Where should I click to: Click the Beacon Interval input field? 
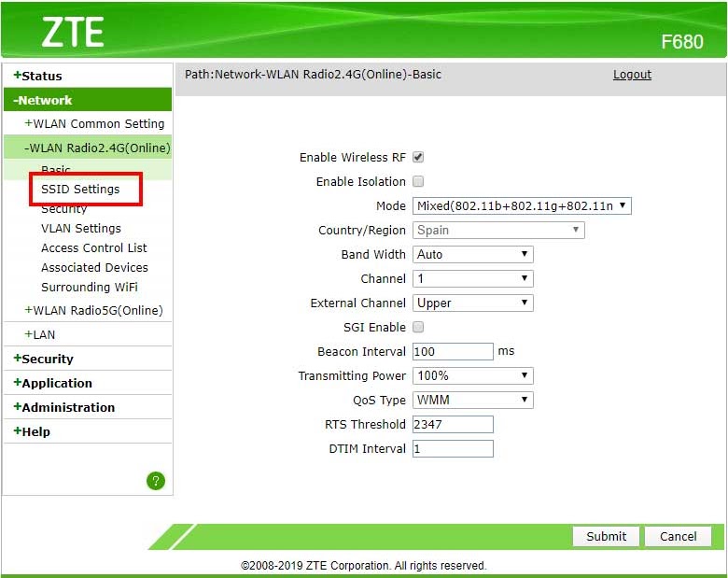453,351
